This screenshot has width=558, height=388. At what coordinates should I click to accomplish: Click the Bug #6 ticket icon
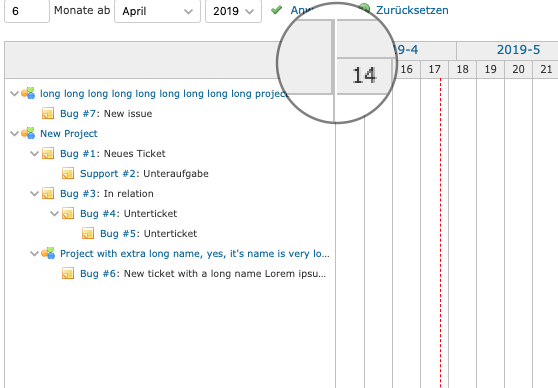[x=68, y=273]
